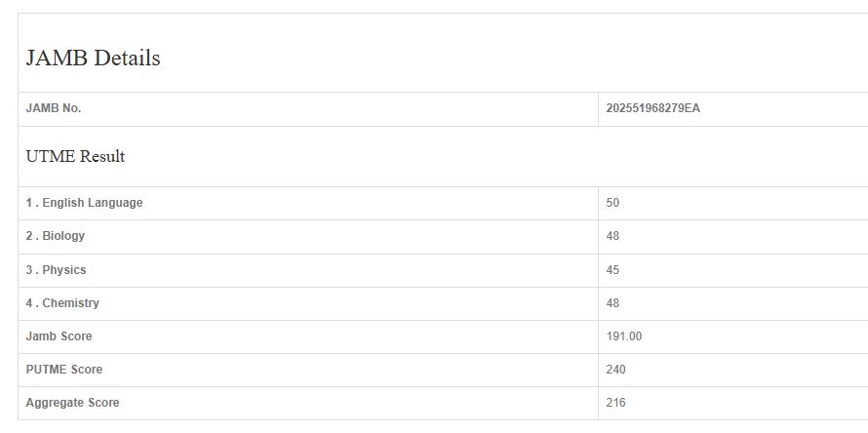
Task: Select the Chemistry subject label
Action: click(62, 303)
